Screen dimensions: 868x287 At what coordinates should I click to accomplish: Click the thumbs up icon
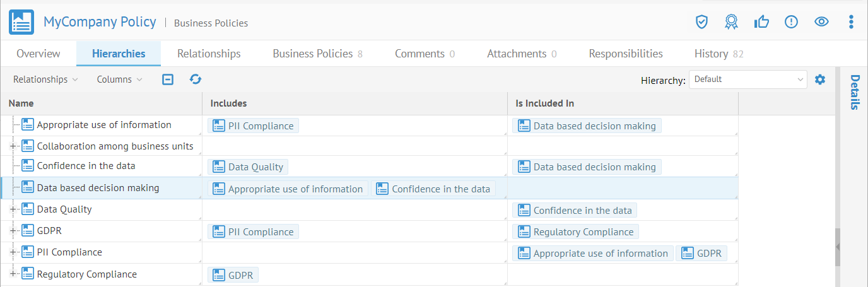point(761,22)
